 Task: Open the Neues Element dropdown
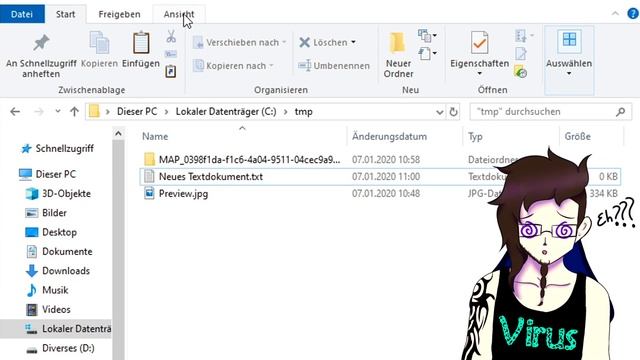pos(427,36)
